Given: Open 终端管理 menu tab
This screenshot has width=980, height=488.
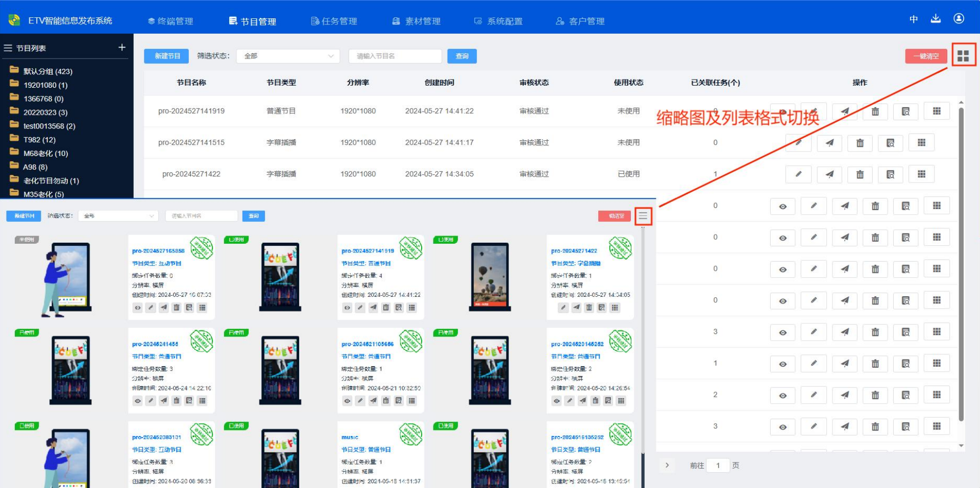Looking at the screenshot, I should coord(170,21).
